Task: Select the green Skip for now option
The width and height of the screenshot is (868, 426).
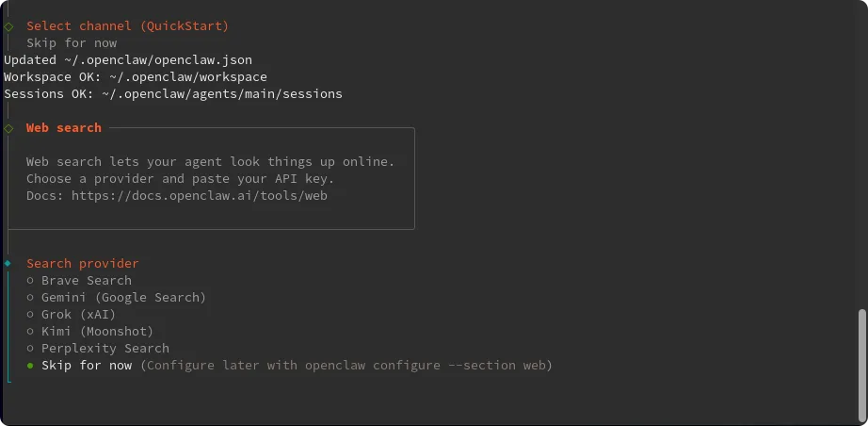Action: (86, 366)
